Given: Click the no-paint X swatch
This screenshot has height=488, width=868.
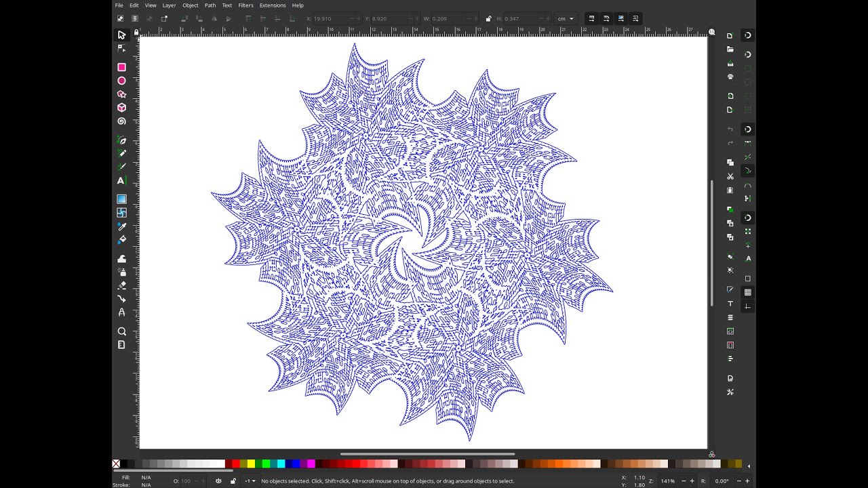Looking at the screenshot, I should click(x=116, y=464).
